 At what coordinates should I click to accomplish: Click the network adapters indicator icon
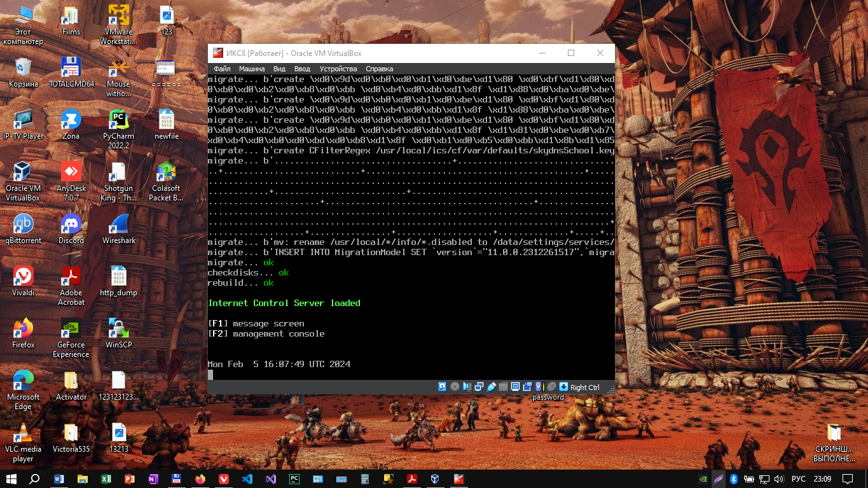(x=479, y=387)
